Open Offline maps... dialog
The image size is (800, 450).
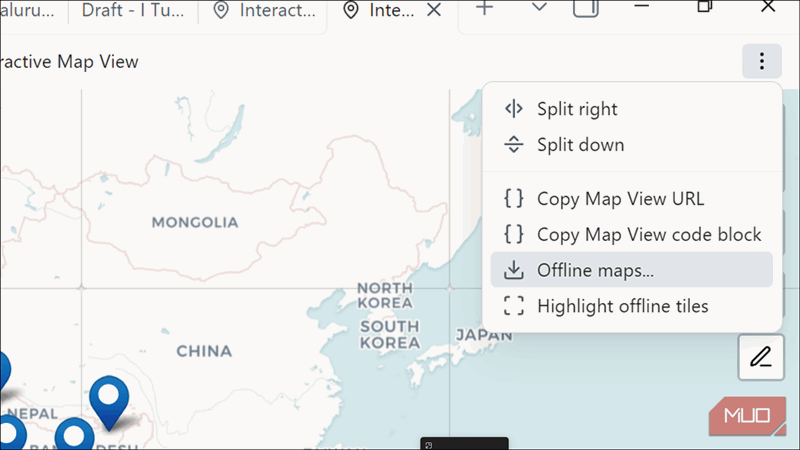(632, 270)
